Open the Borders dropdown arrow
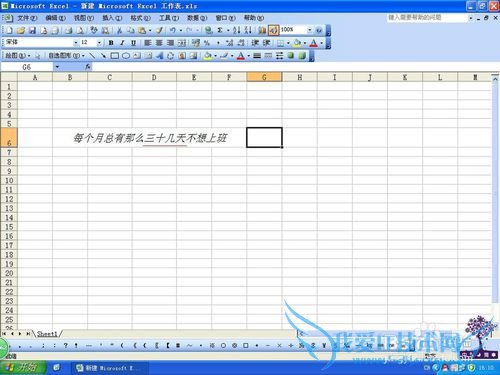This screenshot has height=375, width=500. [x=288, y=43]
